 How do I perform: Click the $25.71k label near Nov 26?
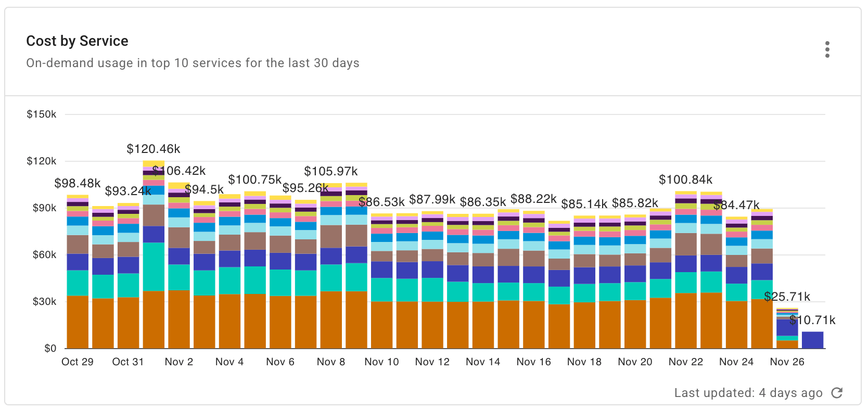pos(787,297)
